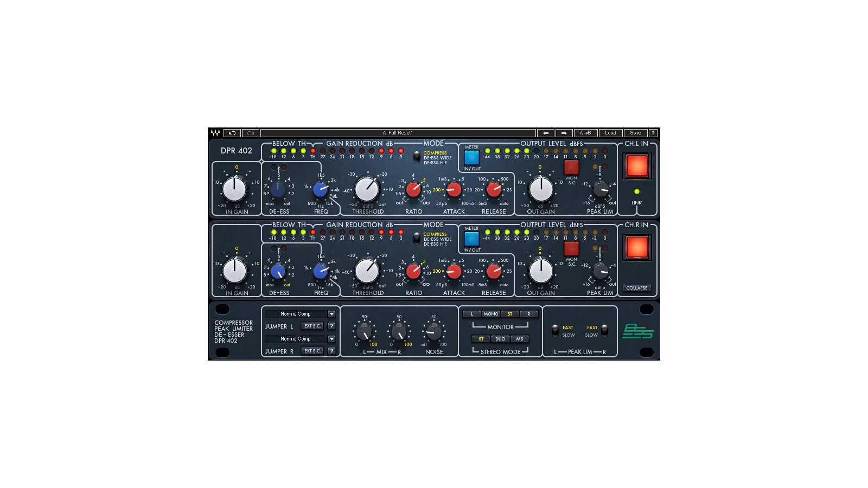868x488 pixels.
Task: Flip PEAK LIM L fast/slow switch
Action: click(x=555, y=330)
